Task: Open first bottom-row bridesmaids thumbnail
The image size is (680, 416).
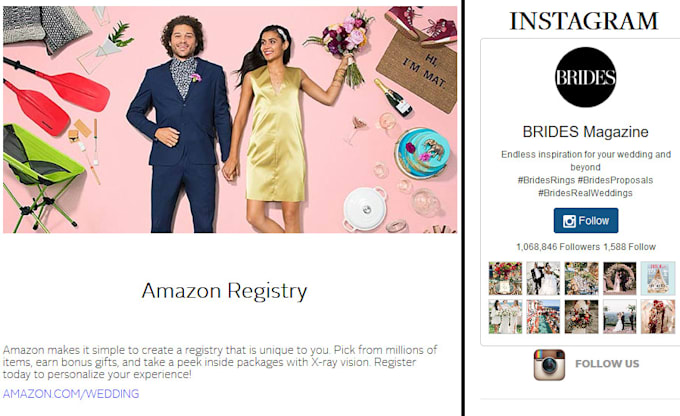Action: [x=505, y=317]
